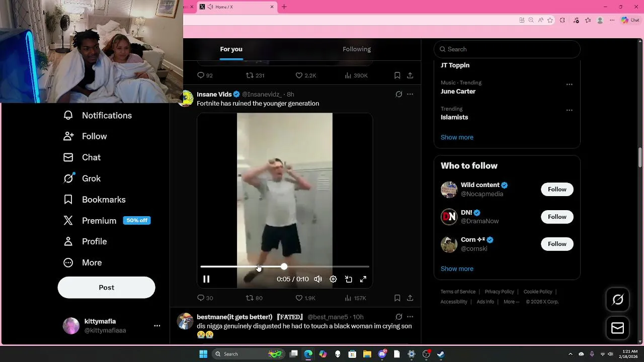Bookmark the post with 390K views
Image resolution: width=644 pixels, height=362 pixels.
397,75
